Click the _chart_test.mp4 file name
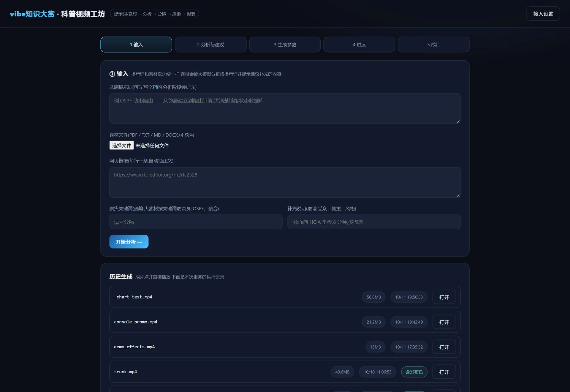 (x=133, y=297)
